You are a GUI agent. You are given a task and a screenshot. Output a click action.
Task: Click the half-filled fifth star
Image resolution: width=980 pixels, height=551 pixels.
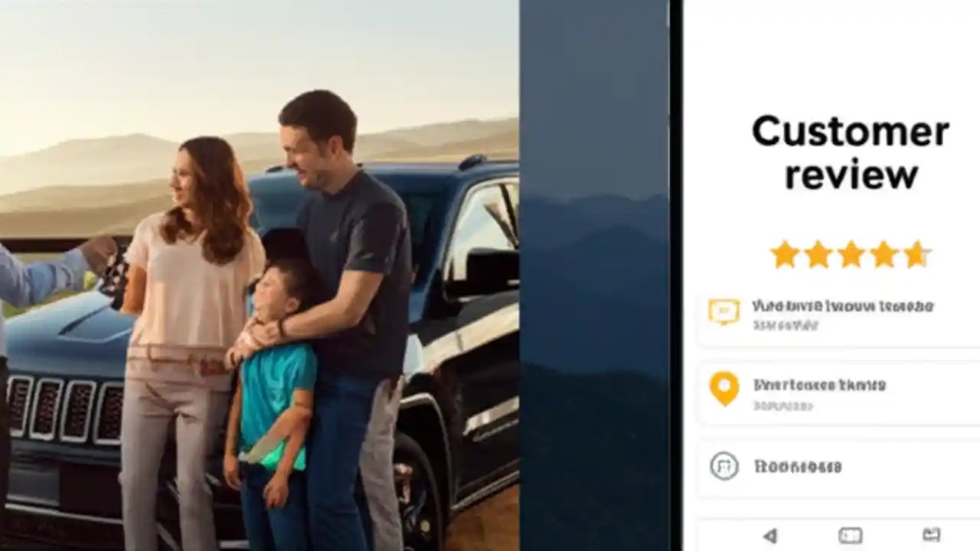pos(916,254)
